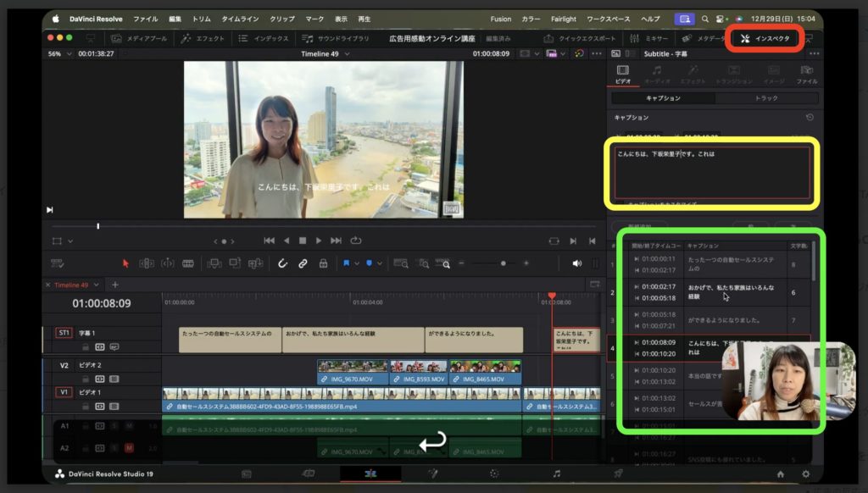Open the Fusion page wand icon

point(432,474)
